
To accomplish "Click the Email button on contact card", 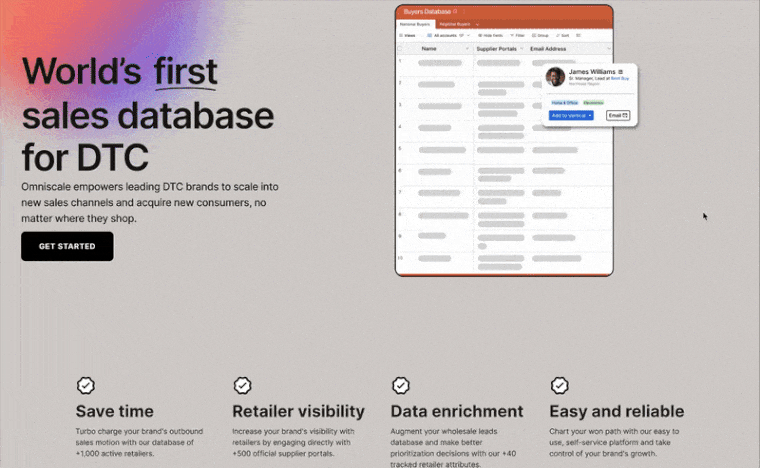I will point(618,115).
